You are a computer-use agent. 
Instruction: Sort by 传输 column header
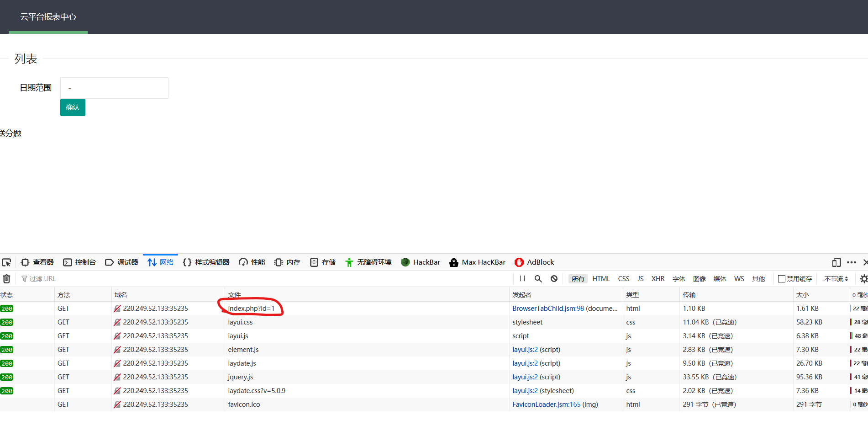(x=736, y=295)
